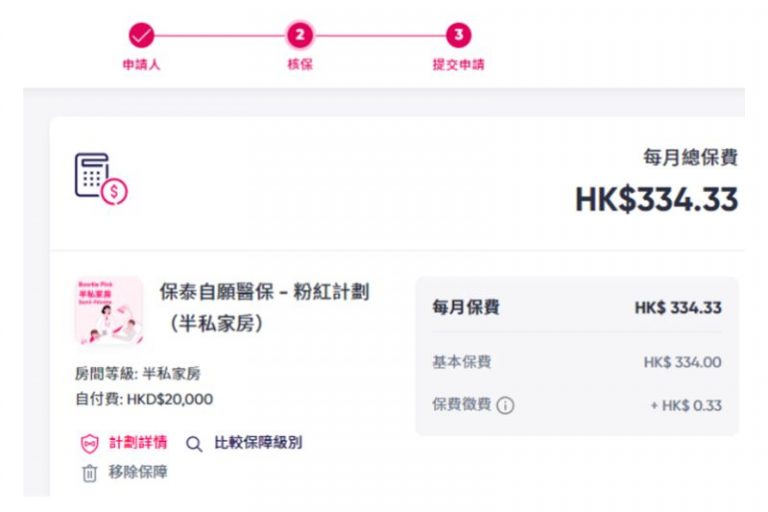This screenshot has height=512, width=768.
Task: Click the step 3 circle in progress bar
Action: click(x=458, y=36)
